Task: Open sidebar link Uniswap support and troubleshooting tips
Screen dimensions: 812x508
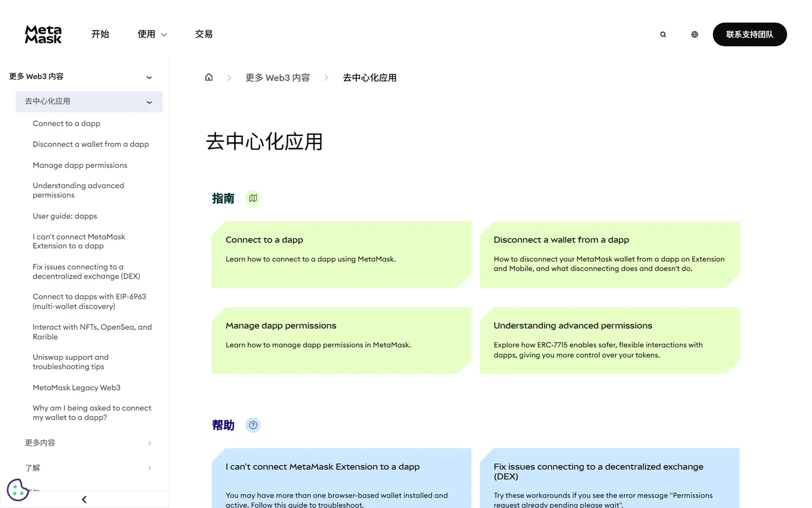Action: coord(71,362)
